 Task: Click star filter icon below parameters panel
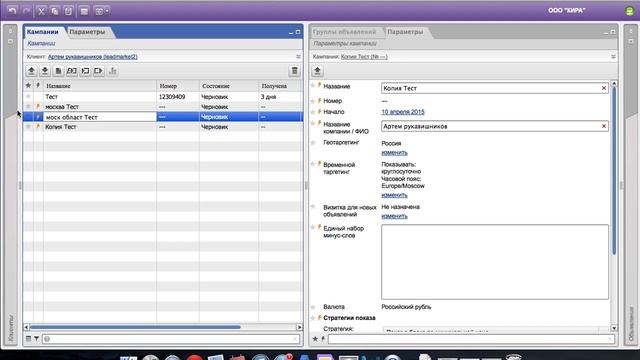click(x=315, y=338)
